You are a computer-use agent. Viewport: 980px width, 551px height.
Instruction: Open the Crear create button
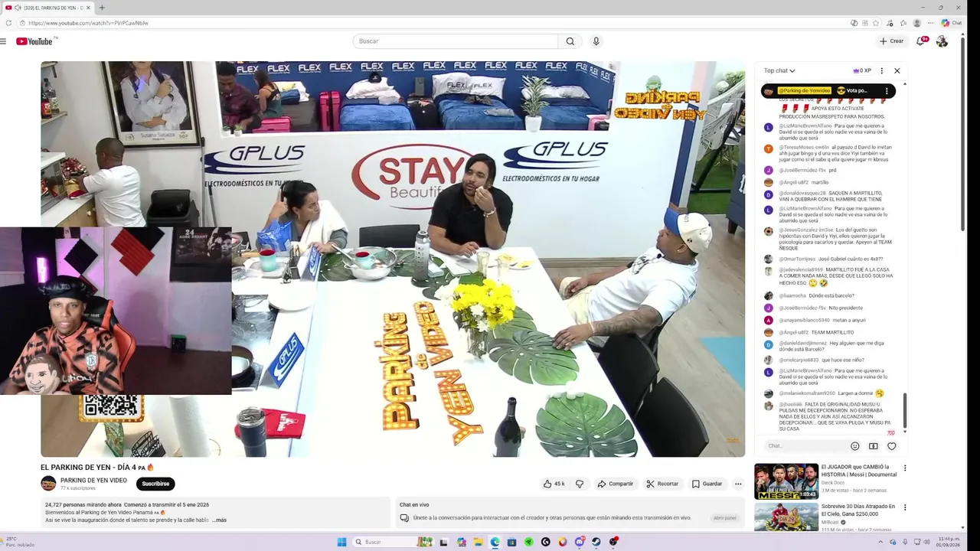pos(891,41)
